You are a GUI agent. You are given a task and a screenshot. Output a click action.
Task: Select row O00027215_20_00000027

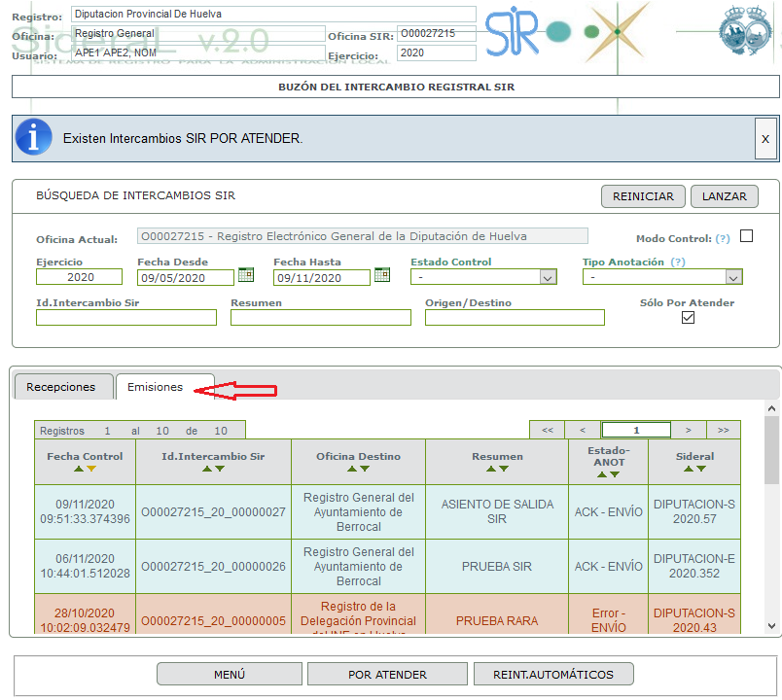pos(387,512)
